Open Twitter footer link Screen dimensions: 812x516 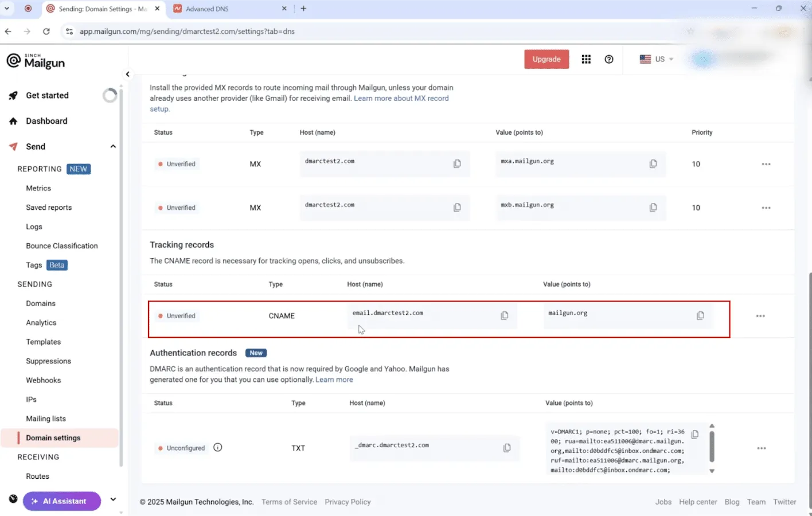point(784,502)
